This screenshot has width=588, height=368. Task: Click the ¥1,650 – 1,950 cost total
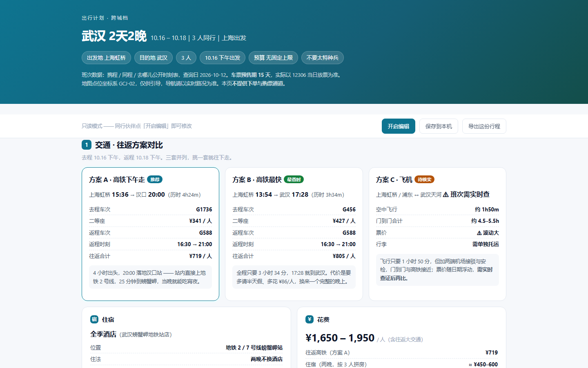[x=340, y=338]
